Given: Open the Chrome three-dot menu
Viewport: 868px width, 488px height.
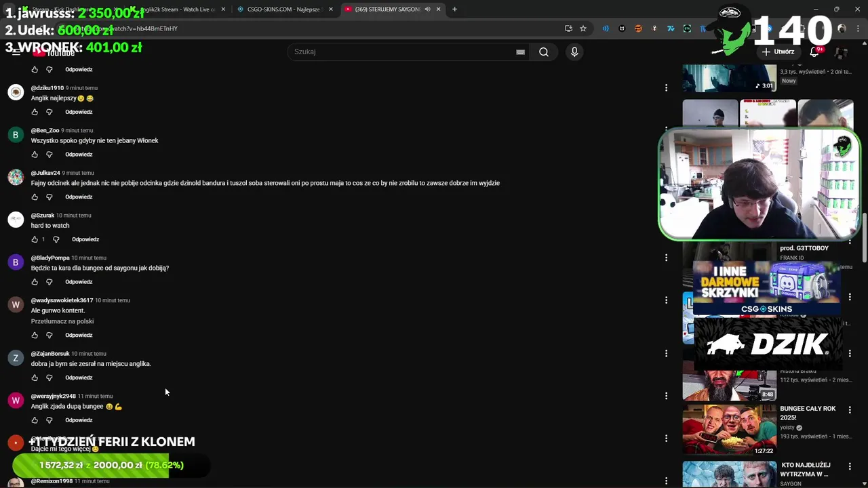Looking at the screenshot, I should pos(857,28).
